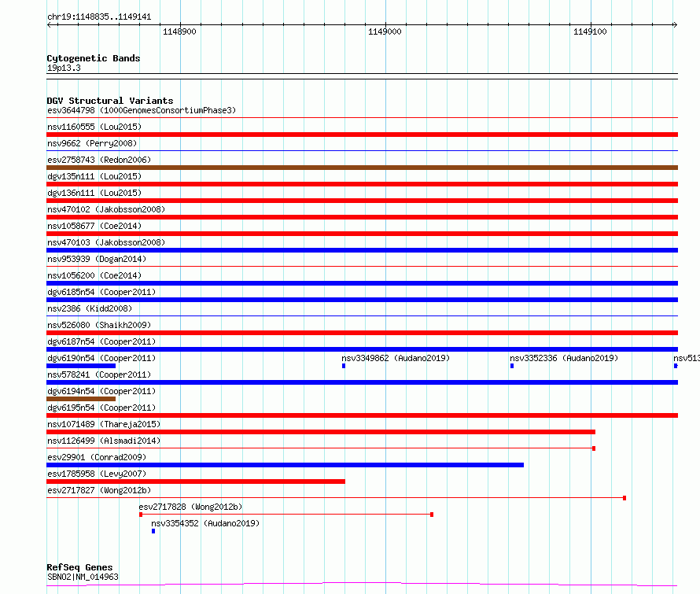
Task: Click the small blue marker under nsv3352336
Action: (512, 366)
